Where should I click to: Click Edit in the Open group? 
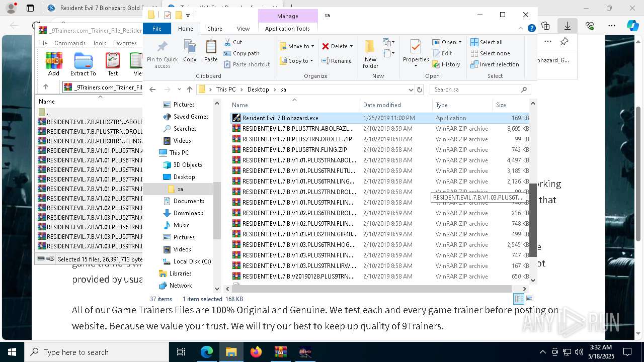442,53
